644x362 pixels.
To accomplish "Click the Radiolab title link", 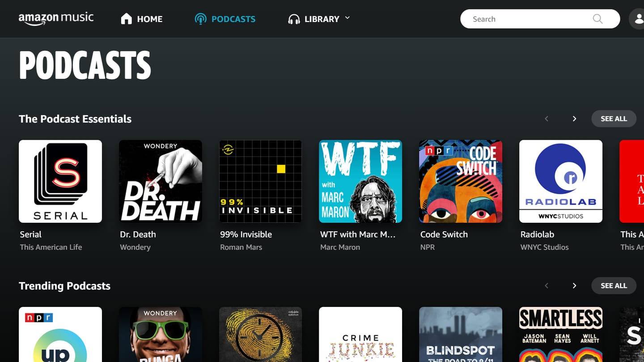I will [537, 234].
